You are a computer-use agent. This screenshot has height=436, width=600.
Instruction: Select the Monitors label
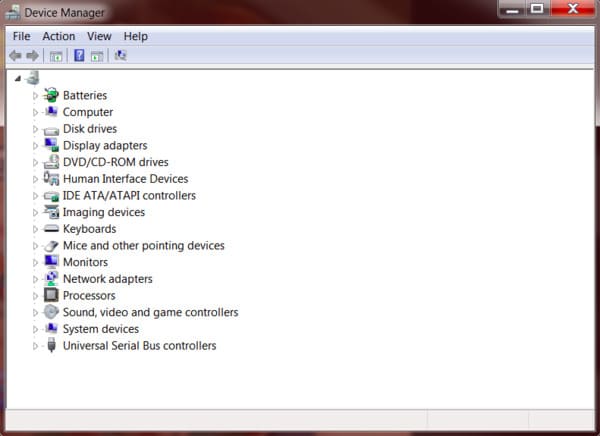click(x=85, y=262)
